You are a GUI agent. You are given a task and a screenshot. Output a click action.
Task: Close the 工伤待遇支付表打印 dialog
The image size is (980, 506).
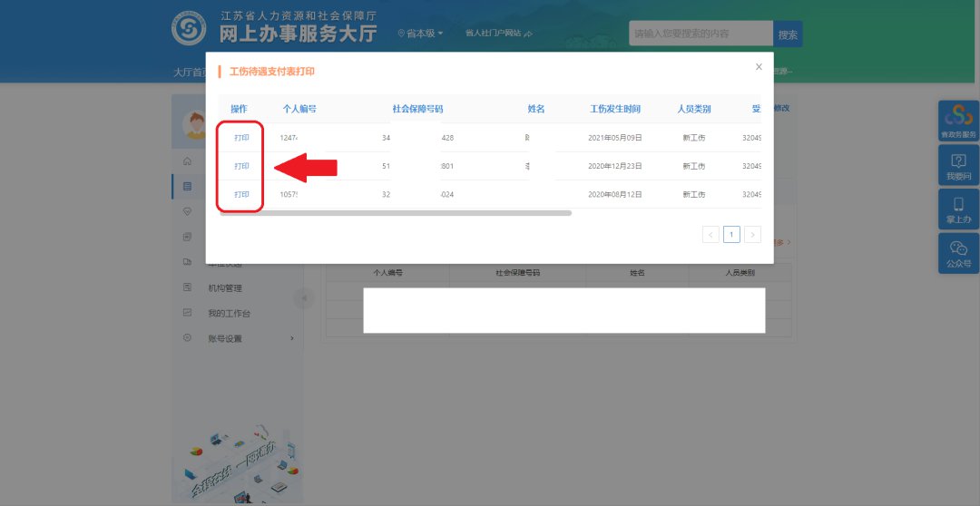click(x=759, y=67)
